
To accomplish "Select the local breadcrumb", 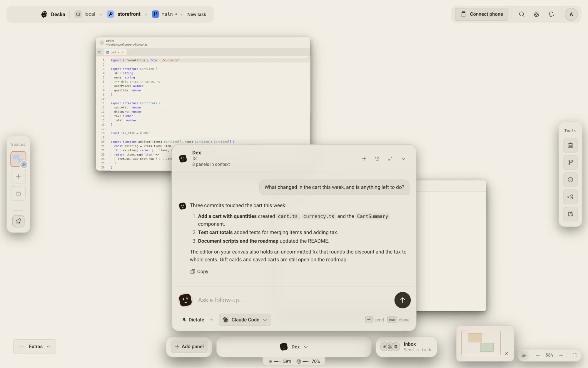I will coord(85,14).
